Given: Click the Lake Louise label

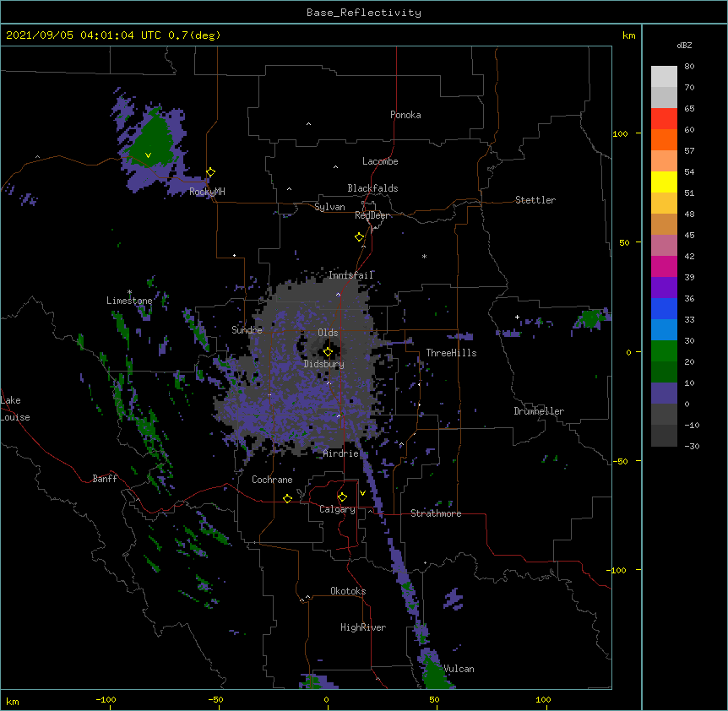Looking at the screenshot, I should pyautogui.click(x=15, y=409).
